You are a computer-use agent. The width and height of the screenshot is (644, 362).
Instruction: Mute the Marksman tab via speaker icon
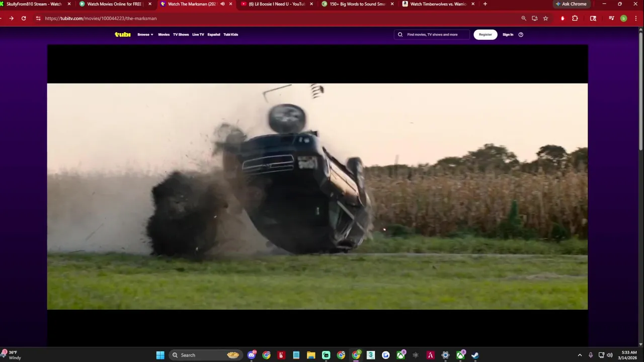coord(222,4)
